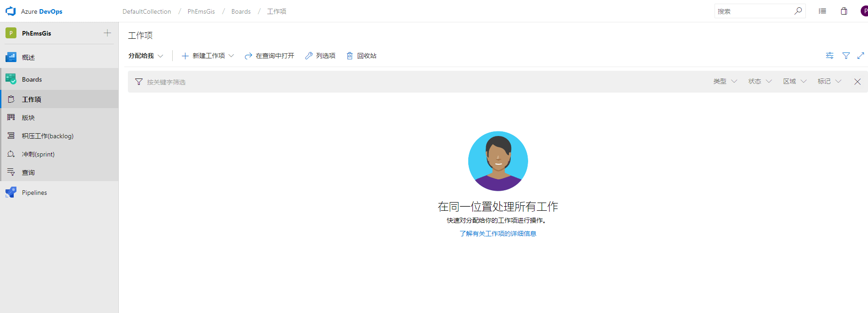868x313 pixels.
Task: Open the shopping bag marketplace icon
Action: coord(844,11)
